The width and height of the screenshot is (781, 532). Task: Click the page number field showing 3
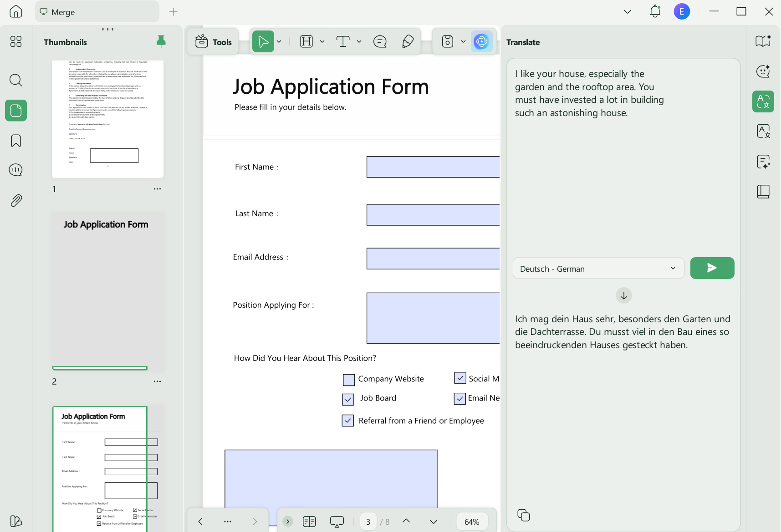click(x=368, y=522)
